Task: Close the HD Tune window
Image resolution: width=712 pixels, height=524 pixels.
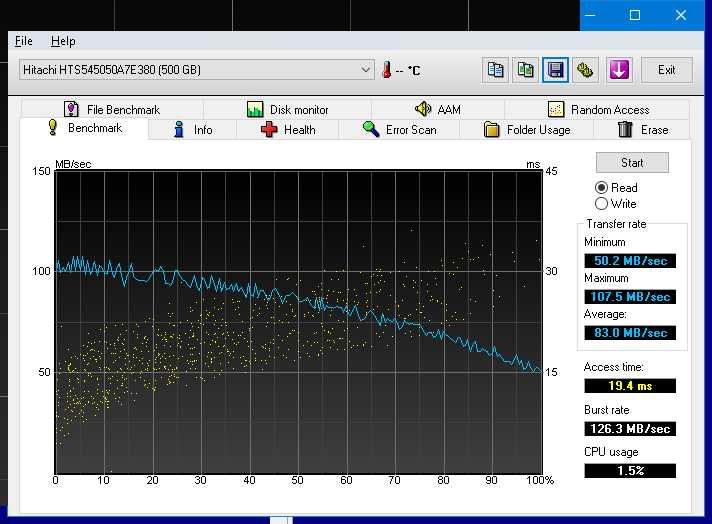Action: pos(680,15)
